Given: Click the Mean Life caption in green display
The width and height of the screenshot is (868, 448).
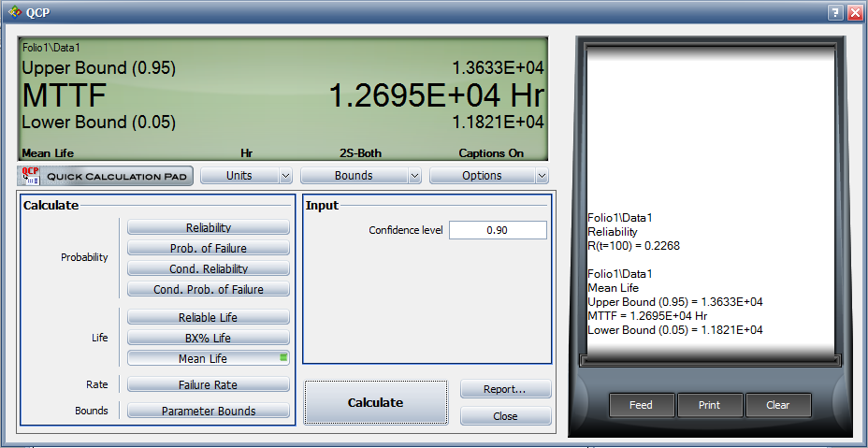Looking at the screenshot, I should point(48,153).
